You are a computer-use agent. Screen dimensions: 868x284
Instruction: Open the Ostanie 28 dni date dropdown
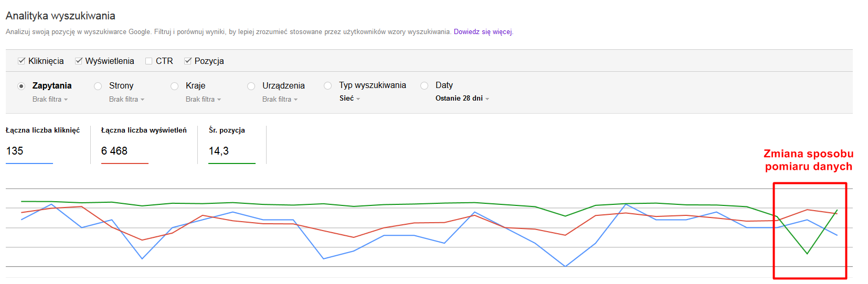click(462, 99)
